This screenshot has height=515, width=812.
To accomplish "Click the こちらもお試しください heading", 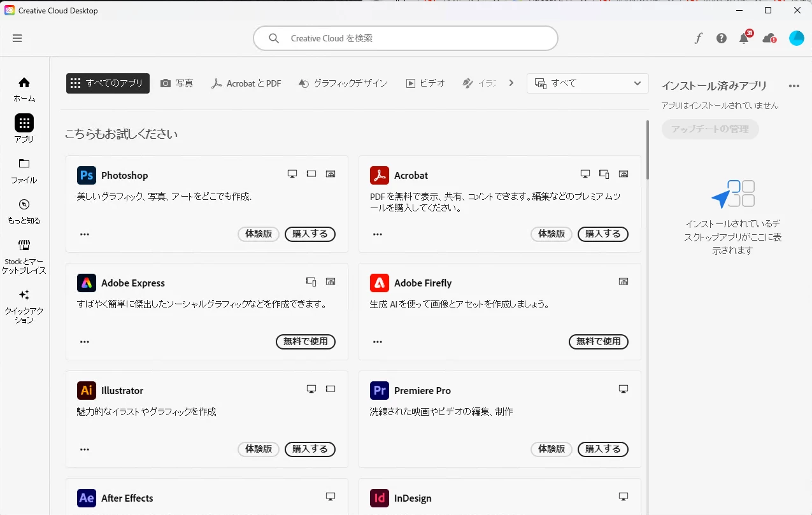I will 121,134.
